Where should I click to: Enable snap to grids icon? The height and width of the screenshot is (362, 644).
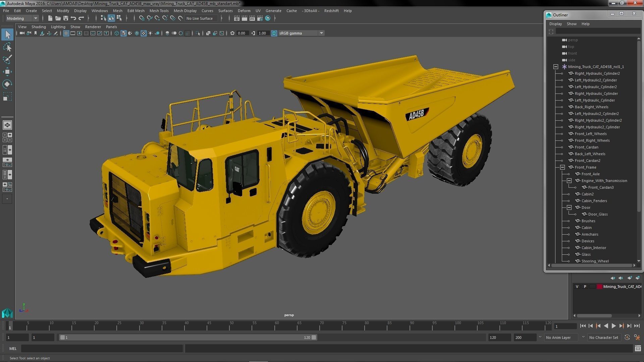(x=142, y=18)
